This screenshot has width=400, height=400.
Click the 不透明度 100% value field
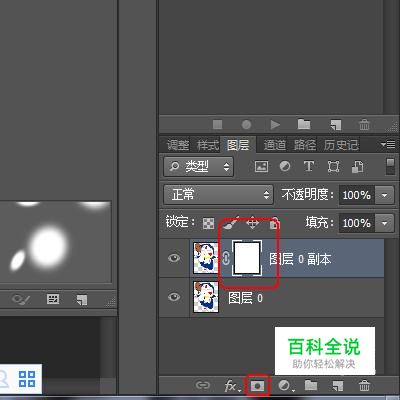point(357,195)
